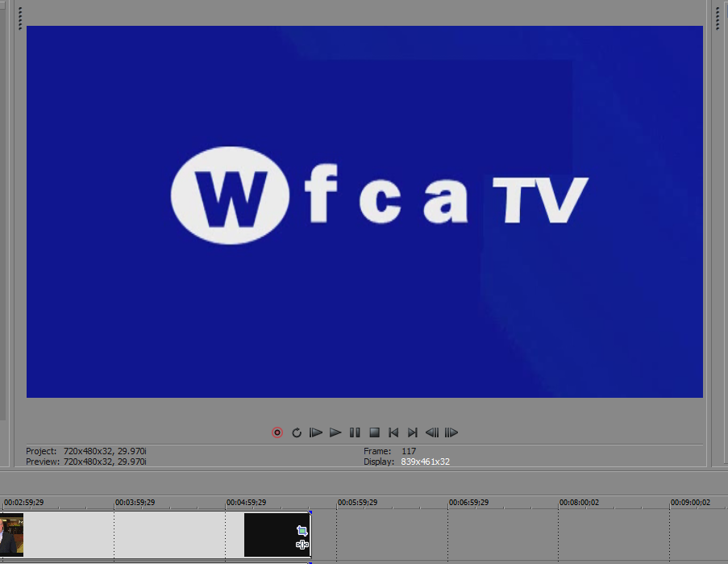The height and width of the screenshot is (564, 728).
Task: Click the right panel grip handle
Action: coord(718,19)
